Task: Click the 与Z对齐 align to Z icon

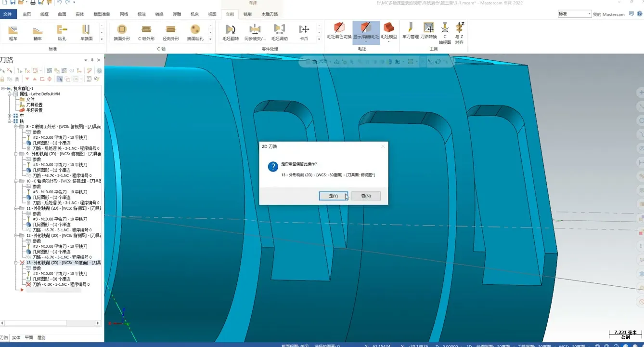Action: point(459,33)
